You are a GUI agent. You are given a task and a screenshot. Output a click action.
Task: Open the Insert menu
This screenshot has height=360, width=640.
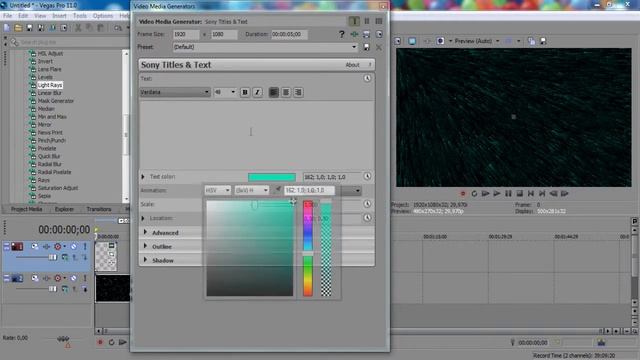59,16
